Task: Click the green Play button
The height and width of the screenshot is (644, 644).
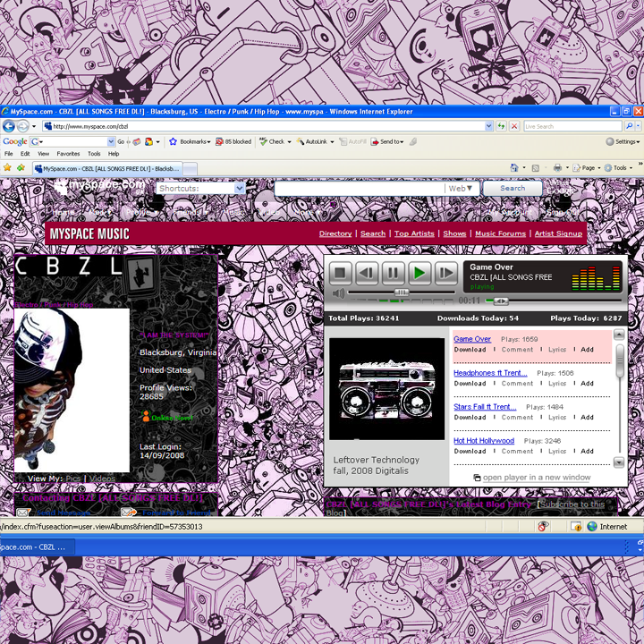Action: 419,273
